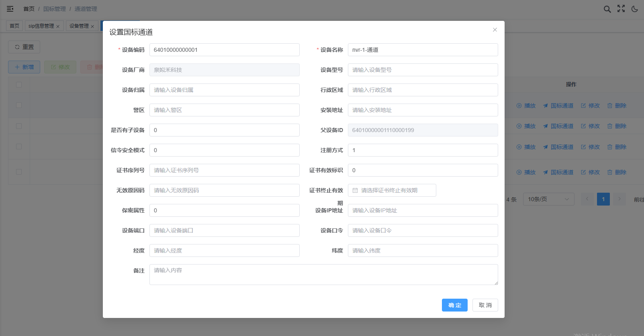Switch to dark mode moon icon
Viewport: 644px width, 336px height.
click(635, 9)
